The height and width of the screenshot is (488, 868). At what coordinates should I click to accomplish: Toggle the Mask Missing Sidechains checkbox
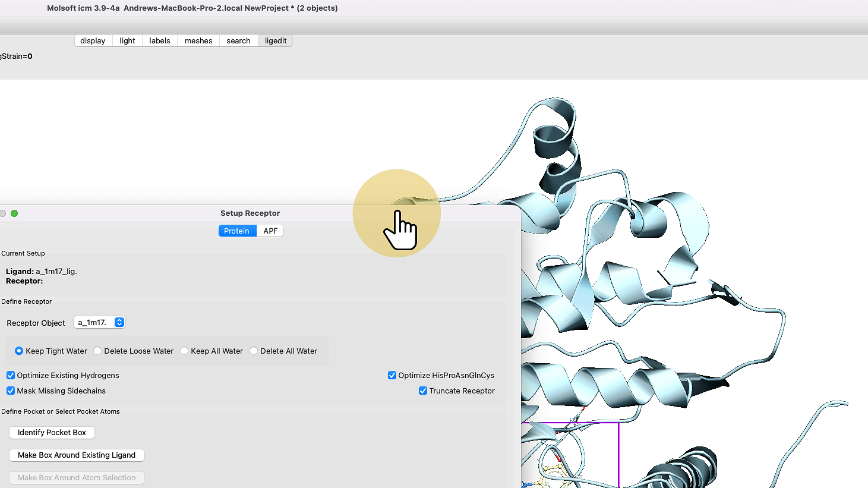11,391
